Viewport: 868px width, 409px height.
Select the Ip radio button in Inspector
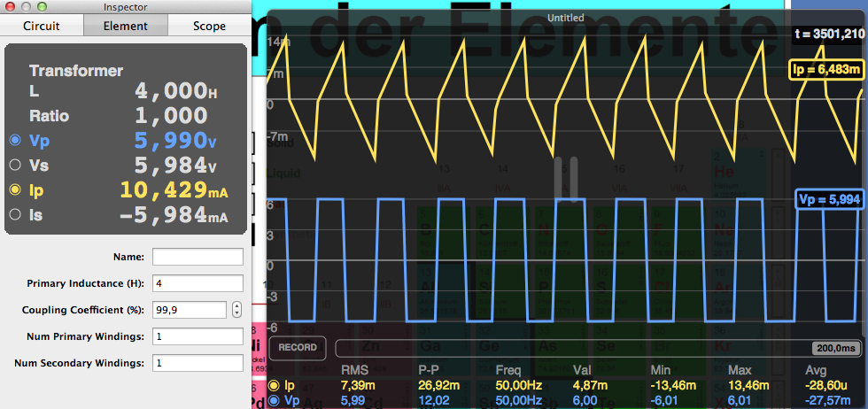15,189
